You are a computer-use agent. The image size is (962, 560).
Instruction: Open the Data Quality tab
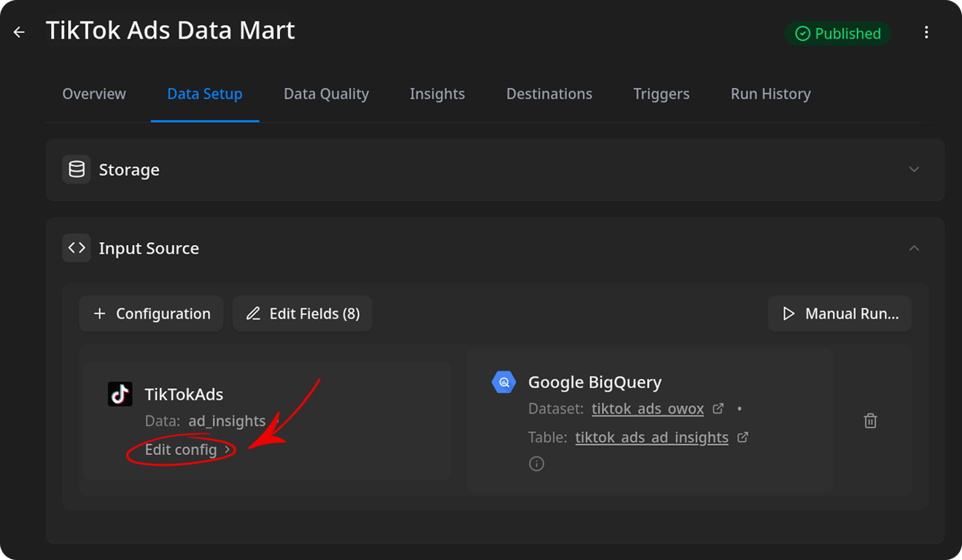click(x=326, y=94)
